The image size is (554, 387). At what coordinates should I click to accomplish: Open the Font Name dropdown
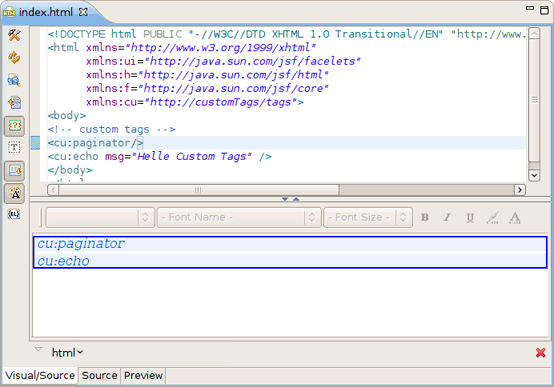coord(239,217)
